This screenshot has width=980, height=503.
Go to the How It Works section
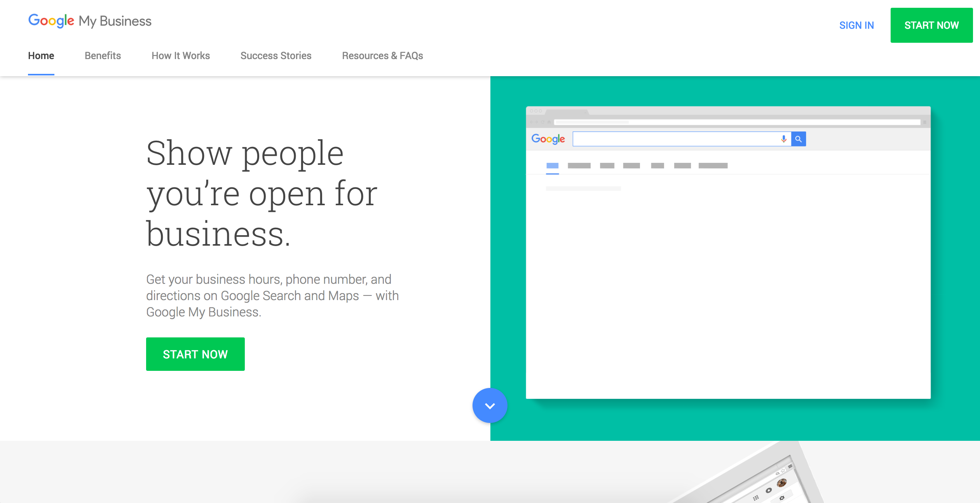[x=181, y=56]
